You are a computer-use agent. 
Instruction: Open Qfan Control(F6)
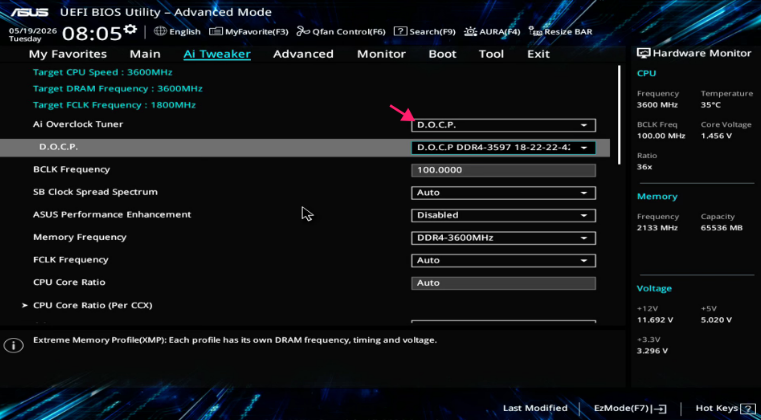pyautogui.click(x=341, y=32)
